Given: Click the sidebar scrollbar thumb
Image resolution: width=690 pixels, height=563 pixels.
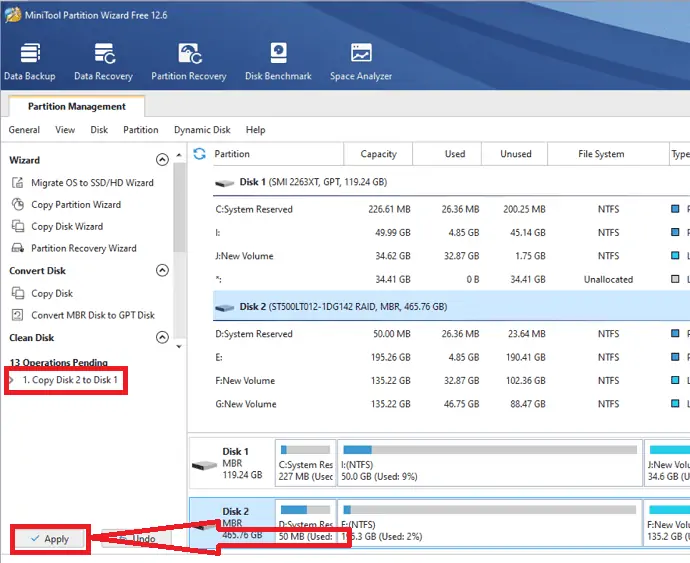Looking at the screenshot, I should pyautogui.click(x=179, y=207).
